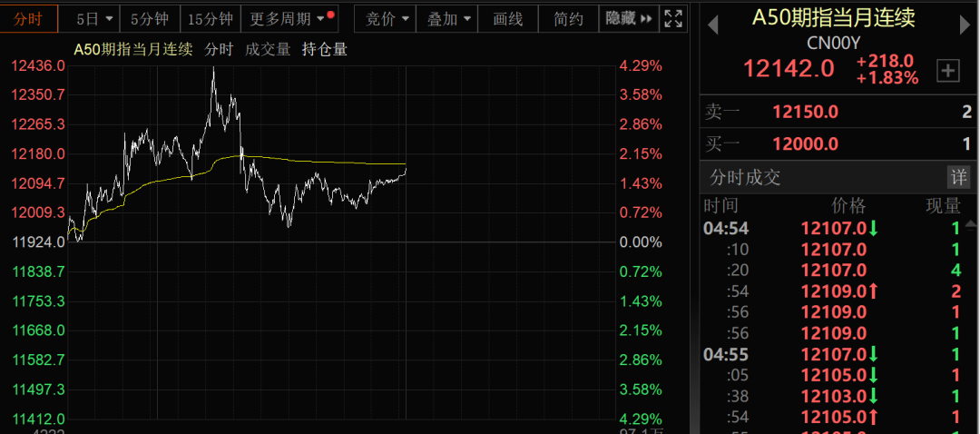Image resolution: width=980 pixels, height=434 pixels.
Task: Select the 分时 tab
Action: (28, 18)
